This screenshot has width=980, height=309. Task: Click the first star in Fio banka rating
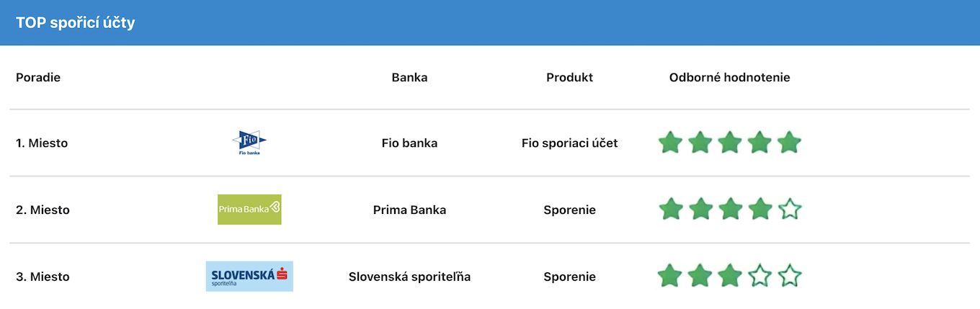(x=670, y=143)
